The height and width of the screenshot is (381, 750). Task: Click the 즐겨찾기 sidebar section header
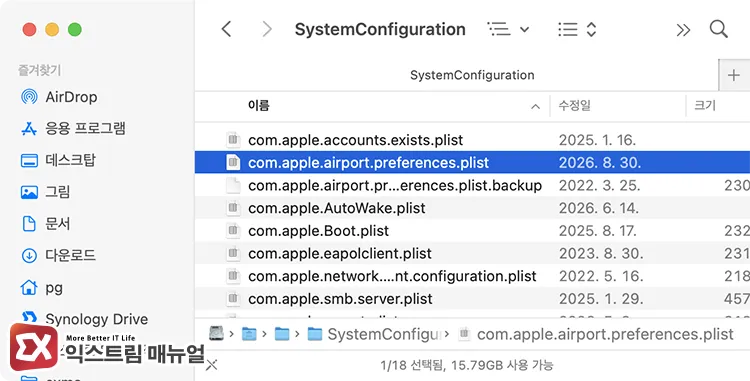pyautogui.click(x=39, y=71)
